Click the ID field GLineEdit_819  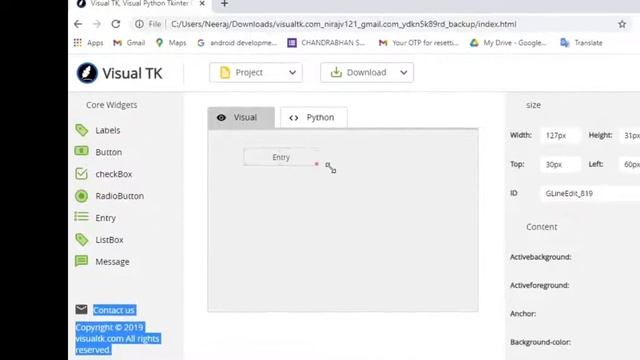[x=590, y=193]
